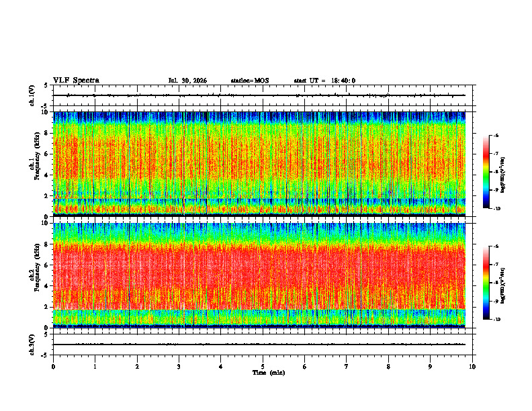Screen dimensions: 532x411
Task: Select the 5 minute tick on time axis
Action: click(x=263, y=367)
